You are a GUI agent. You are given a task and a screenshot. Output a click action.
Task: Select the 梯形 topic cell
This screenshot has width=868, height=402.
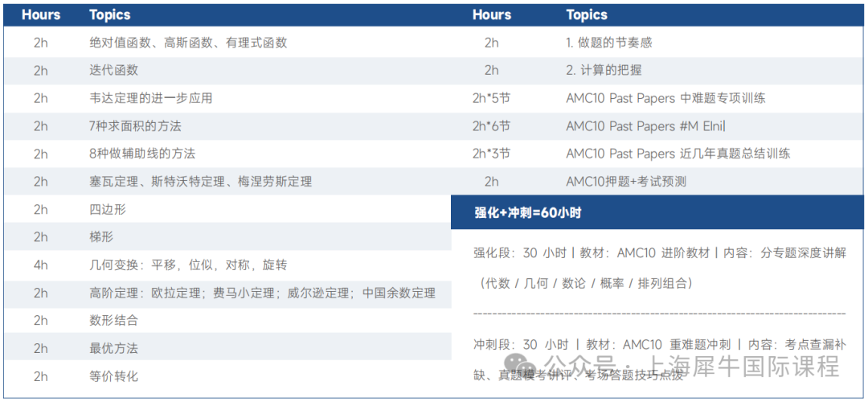pyautogui.click(x=101, y=237)
